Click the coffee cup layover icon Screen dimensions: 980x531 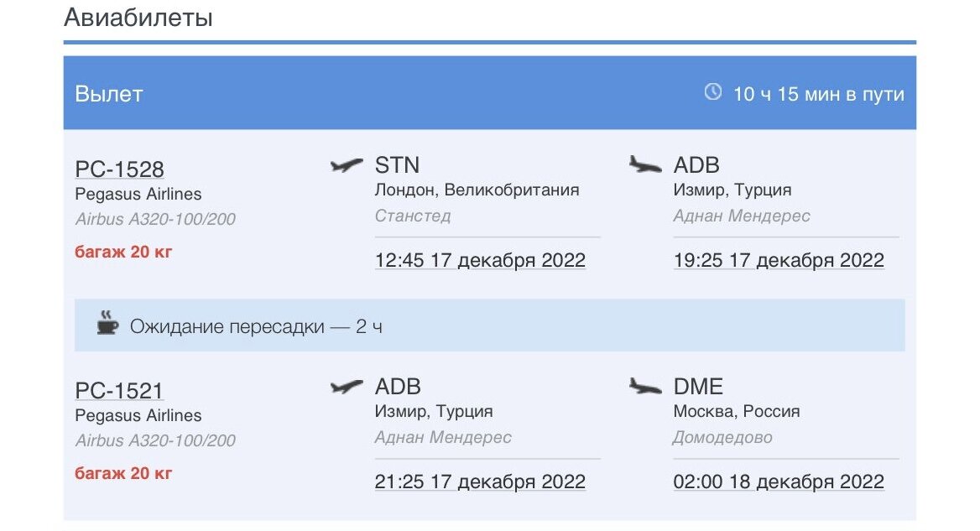click(107, 325)
